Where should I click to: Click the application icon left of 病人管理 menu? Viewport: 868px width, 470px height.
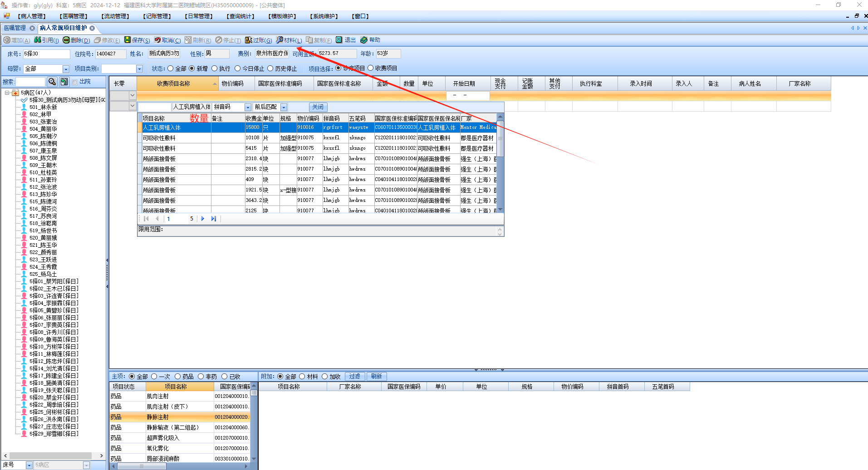pos(7,16)
